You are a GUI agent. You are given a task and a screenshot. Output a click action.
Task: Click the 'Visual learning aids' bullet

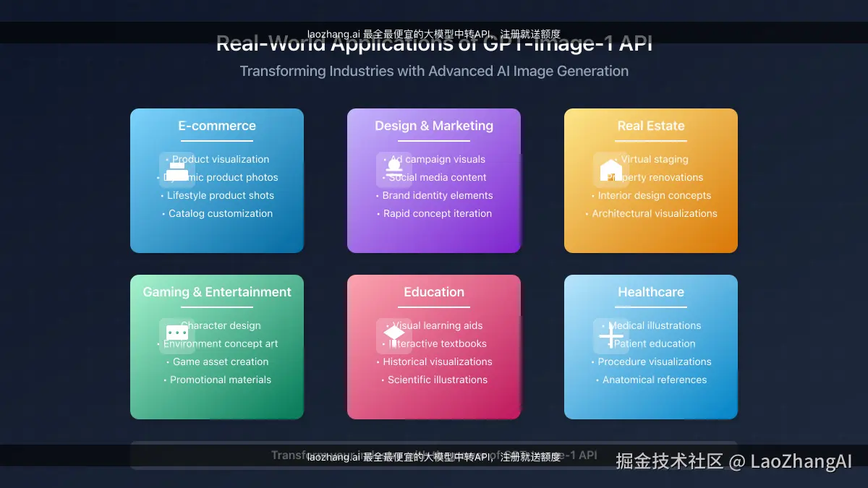click(x=434, y=325)
